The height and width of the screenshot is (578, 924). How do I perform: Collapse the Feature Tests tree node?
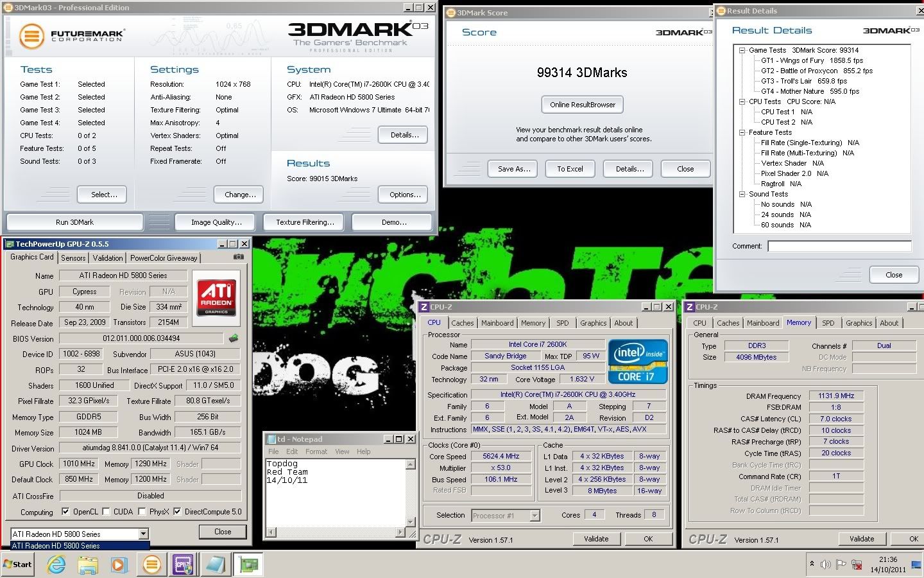coord(742,132)
